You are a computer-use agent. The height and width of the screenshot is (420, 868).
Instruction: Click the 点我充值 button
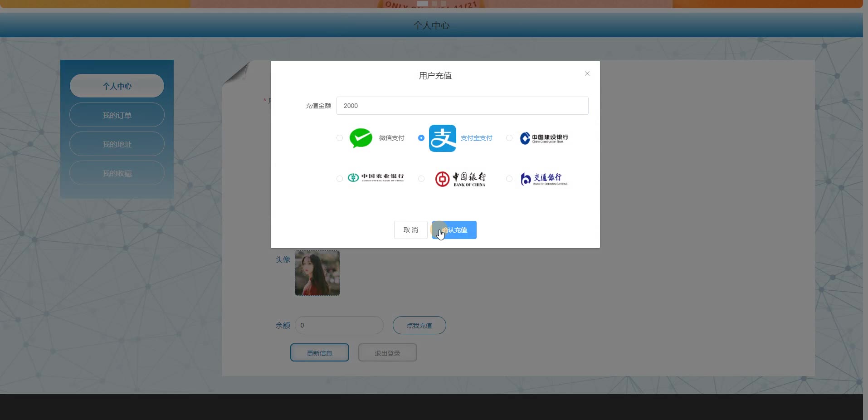click(x=419, y=325)
